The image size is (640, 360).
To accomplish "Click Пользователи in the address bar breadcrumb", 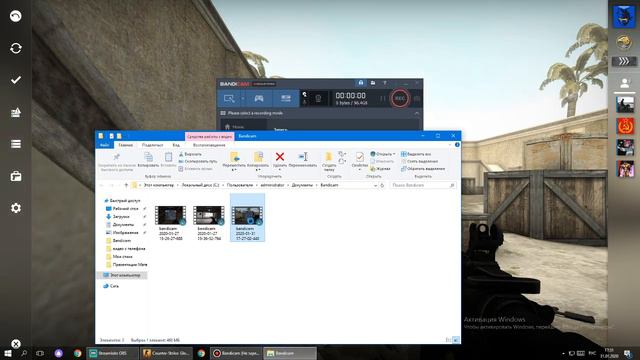I will tap(240, 185).
